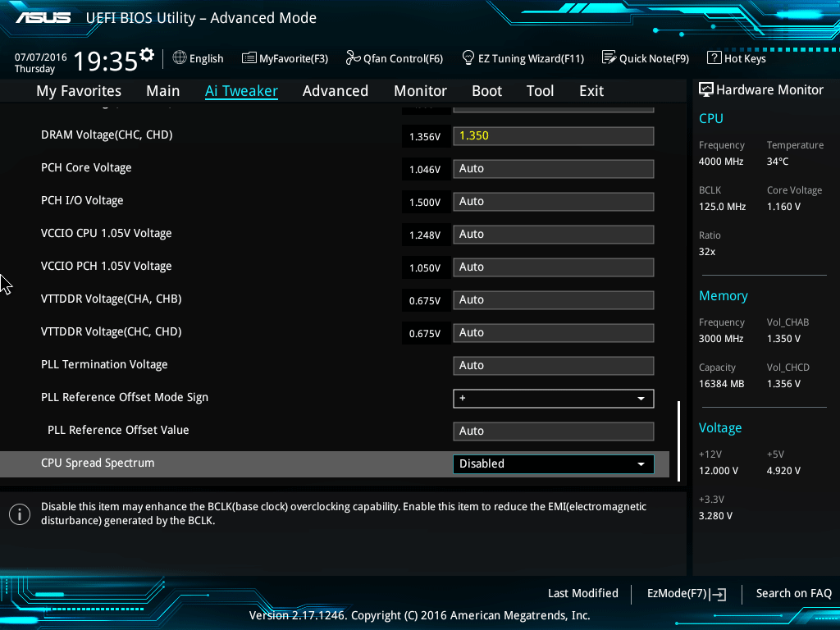Select the PLL Termination Voltage label
This screenshot has width=840, height=630.
(104, 365)
